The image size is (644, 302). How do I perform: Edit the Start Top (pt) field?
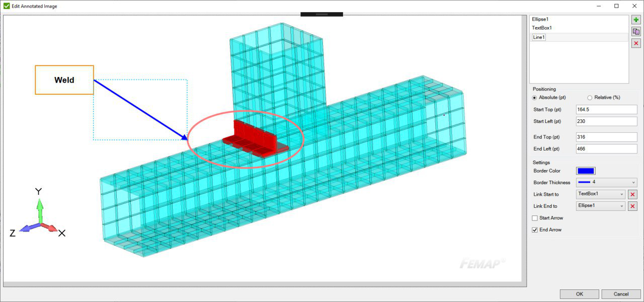(606, 110)
